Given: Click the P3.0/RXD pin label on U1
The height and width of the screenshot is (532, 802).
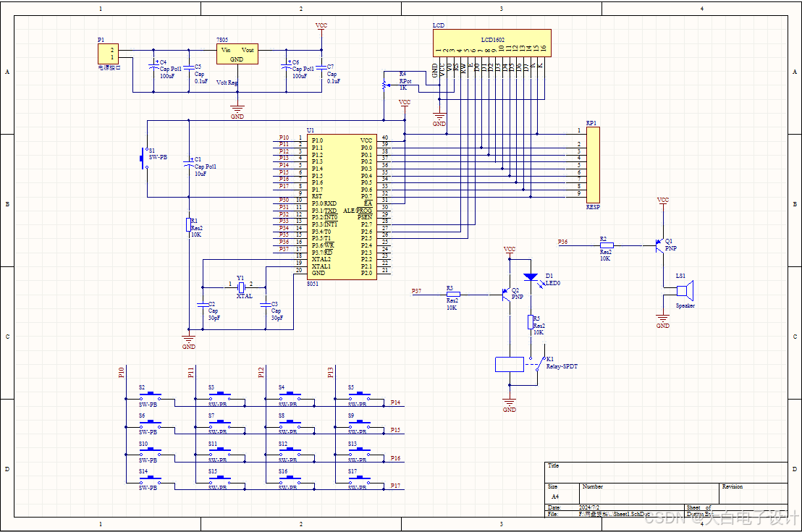Looking at the screenshot, I should click(x=324, y=203).
